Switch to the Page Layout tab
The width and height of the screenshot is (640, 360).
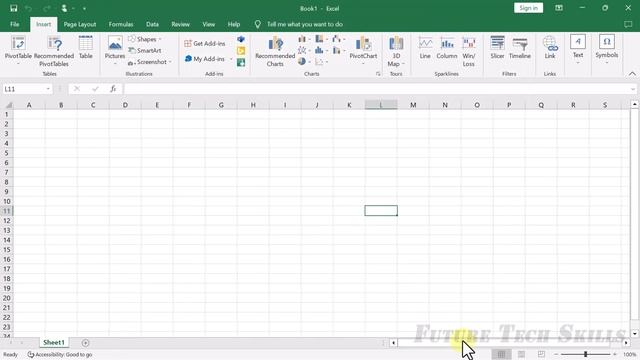pos(80,24)
